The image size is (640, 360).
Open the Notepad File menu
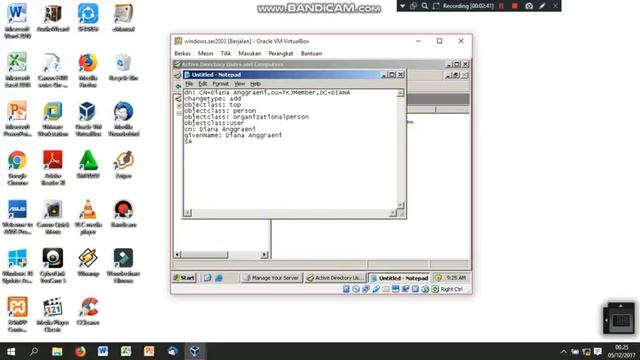(189, 84)
